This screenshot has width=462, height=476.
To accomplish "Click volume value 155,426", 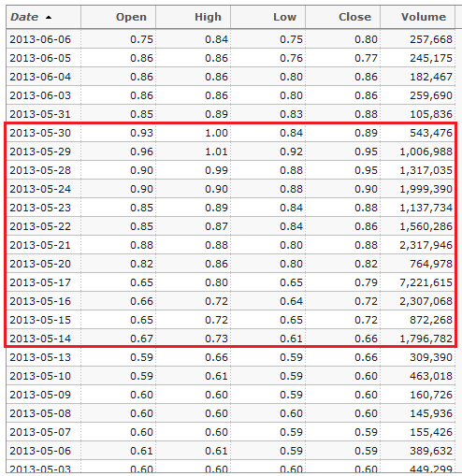I will pos(431,432).
